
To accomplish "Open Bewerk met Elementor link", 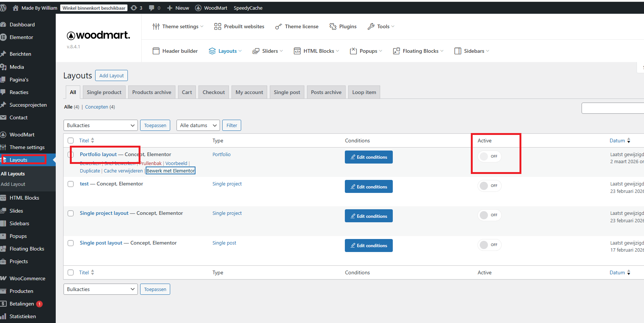I will 171,171.
